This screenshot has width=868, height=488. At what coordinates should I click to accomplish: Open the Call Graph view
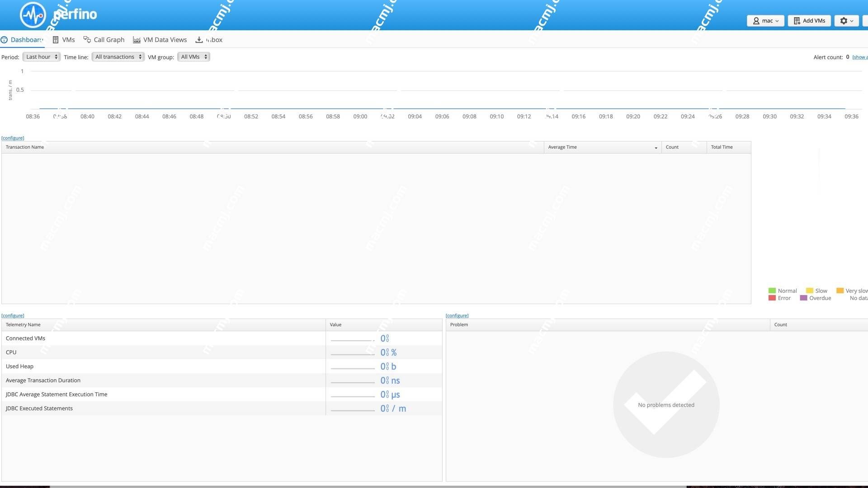(104, 39)
